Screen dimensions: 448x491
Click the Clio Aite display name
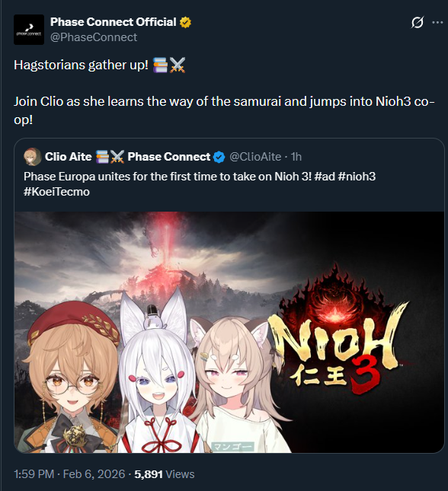[x=68, y=157]
